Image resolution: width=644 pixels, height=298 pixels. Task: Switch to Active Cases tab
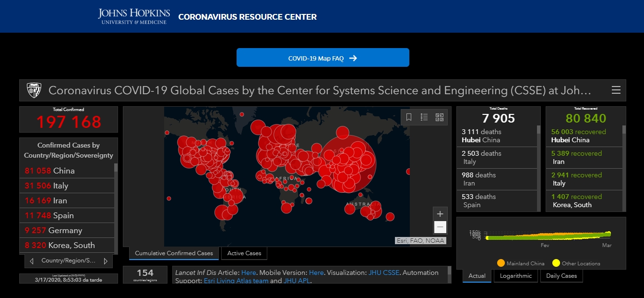click(x=244, y=253)
